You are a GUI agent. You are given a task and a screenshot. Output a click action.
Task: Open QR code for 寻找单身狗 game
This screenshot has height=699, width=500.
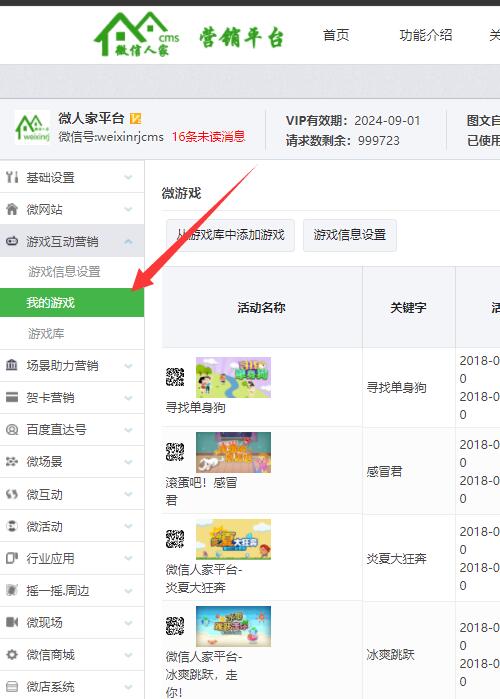[x=175, y=377]
